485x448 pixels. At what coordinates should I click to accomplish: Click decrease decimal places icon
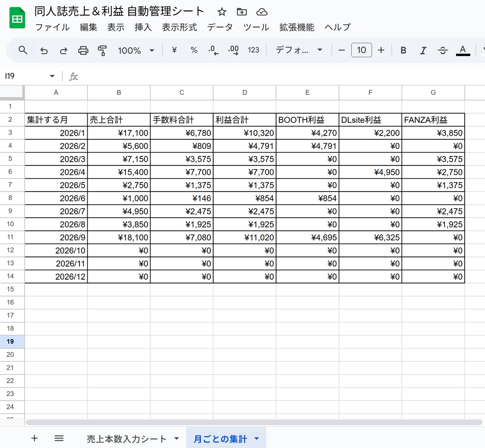tap(213, 50)
